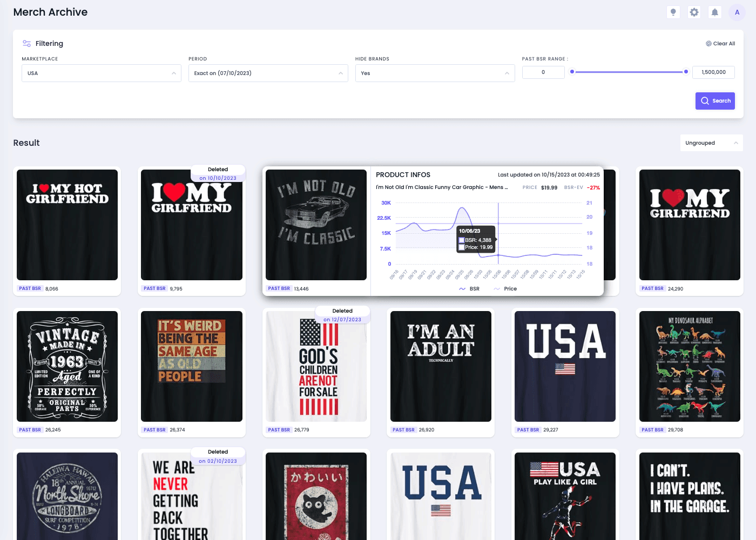The width and height of the screenshot is (756, 540).
Task: Toggle BSR visibility in the product chart legend
Action: coord(469,288)
